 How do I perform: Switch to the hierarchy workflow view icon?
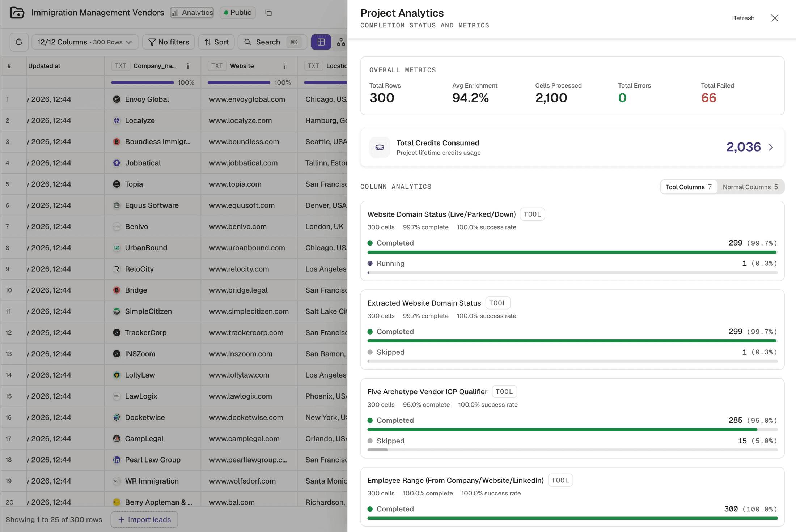[x=341, y=42]
